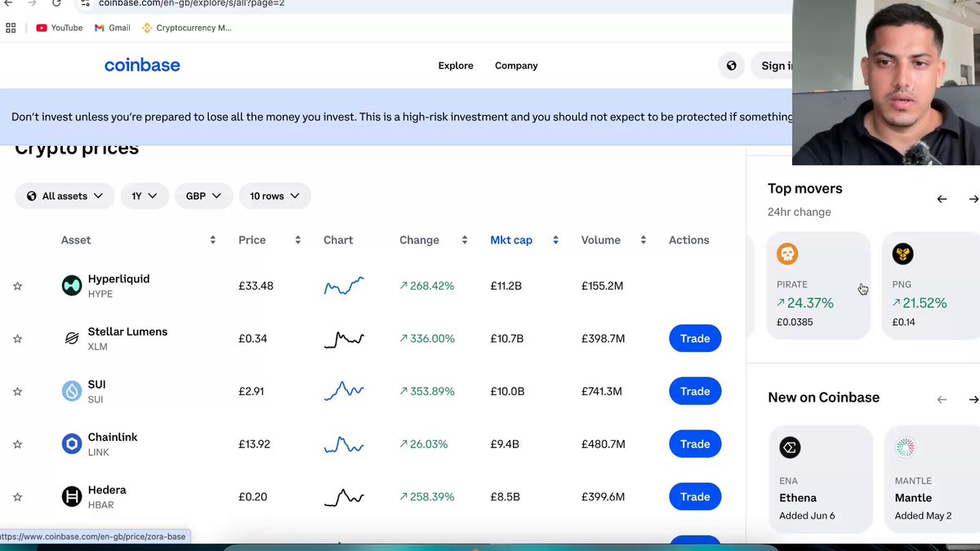Click the Sign in button
The image size is (980, 551).
(x=772, y=65)
